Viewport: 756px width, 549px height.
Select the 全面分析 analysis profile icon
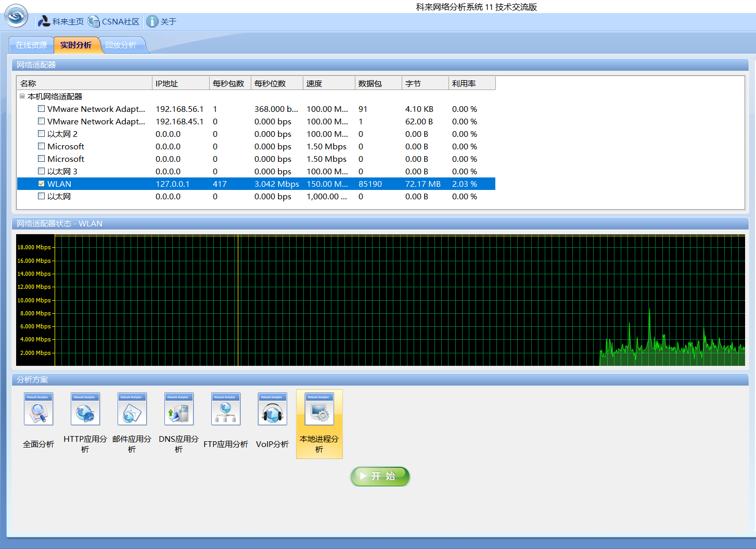39,409
